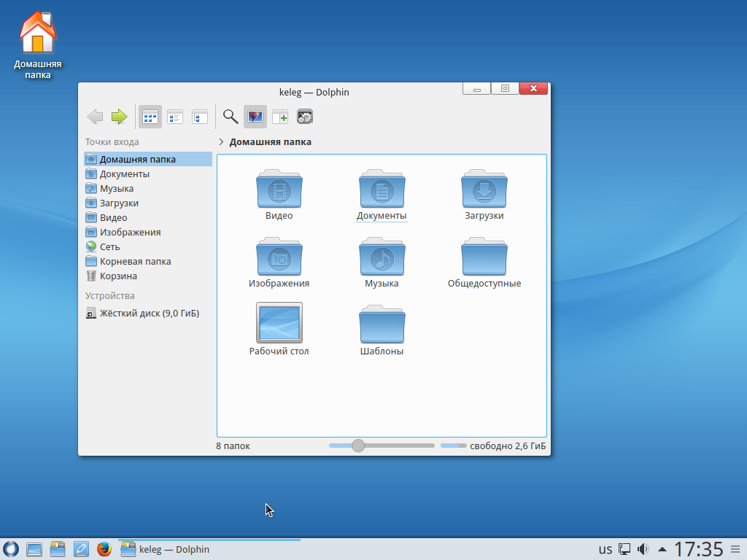Open the Рабочий стол folder icon

(x=279, y=323)
